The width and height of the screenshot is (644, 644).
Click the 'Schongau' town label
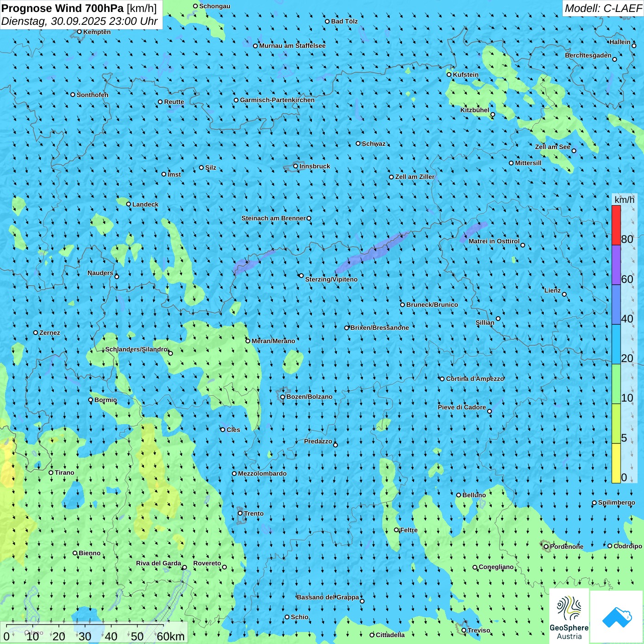click(x=215, y=6)
